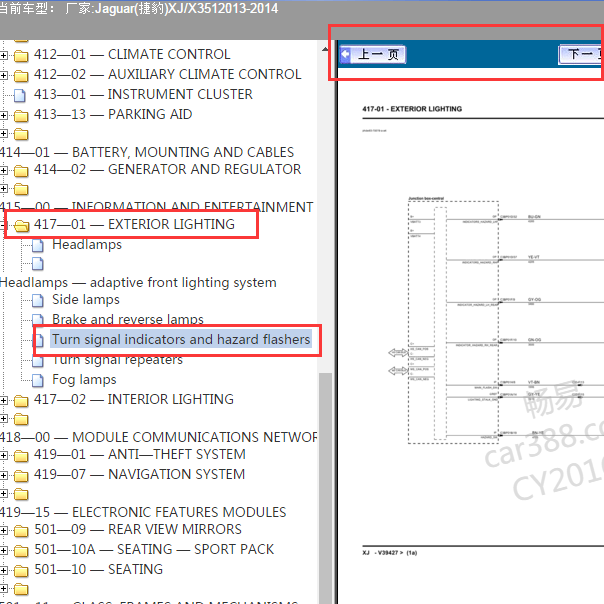Screen dimensions: 604x604
Task: Click the 上一页 previous page button
Action: 372,54
